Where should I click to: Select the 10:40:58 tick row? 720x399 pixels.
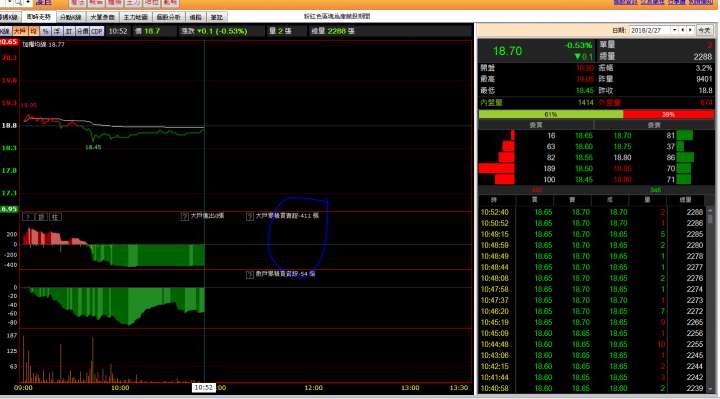click(x=592, y=388)
